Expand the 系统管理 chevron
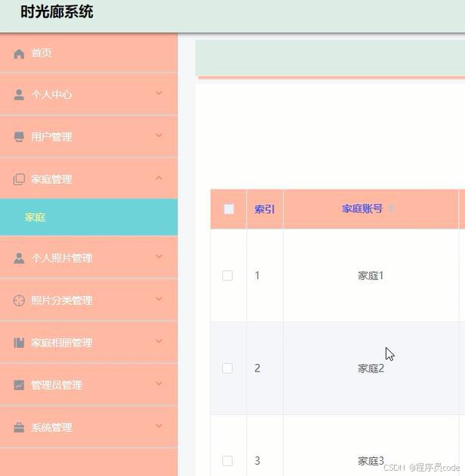The image size is (465, 476). (x=159, y=426)
